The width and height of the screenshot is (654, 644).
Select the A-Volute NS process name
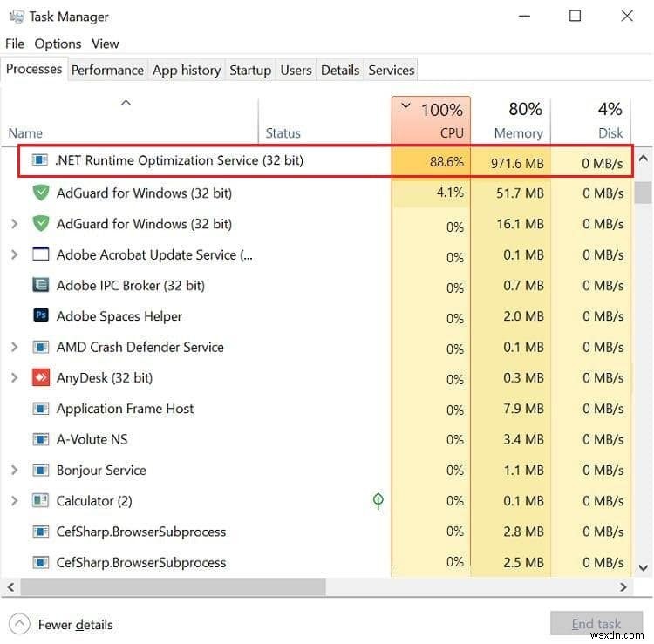[92, 439]
